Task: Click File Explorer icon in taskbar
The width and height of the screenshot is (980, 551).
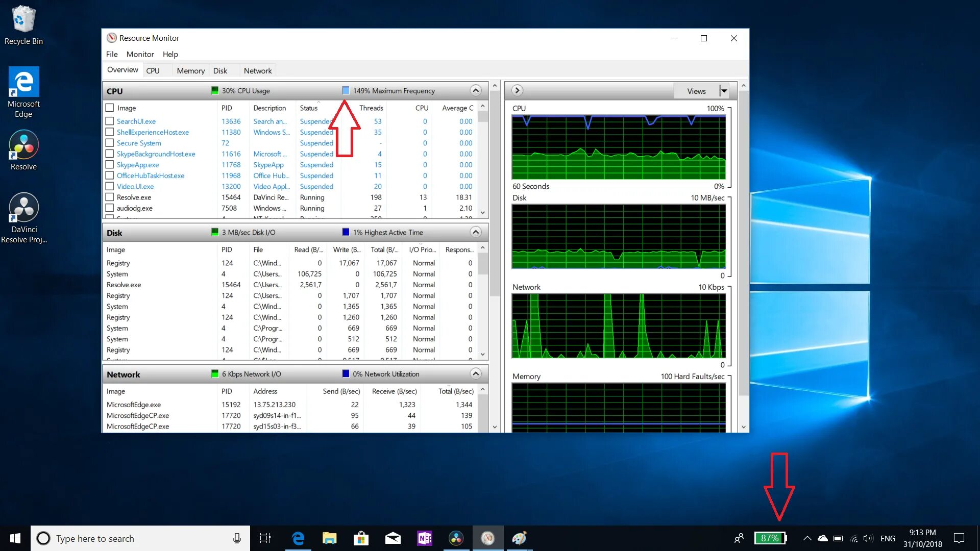Action: coord(329,538)
